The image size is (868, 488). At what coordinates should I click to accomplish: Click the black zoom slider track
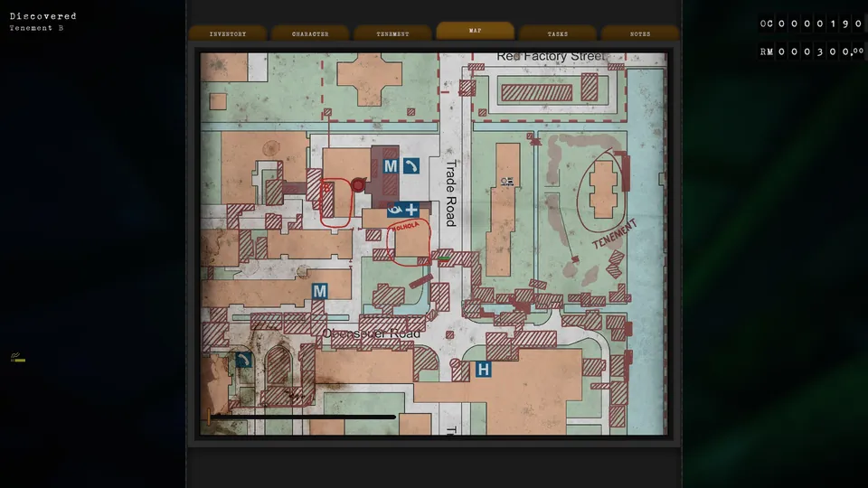pyautogui.click(x=304, y=417)
